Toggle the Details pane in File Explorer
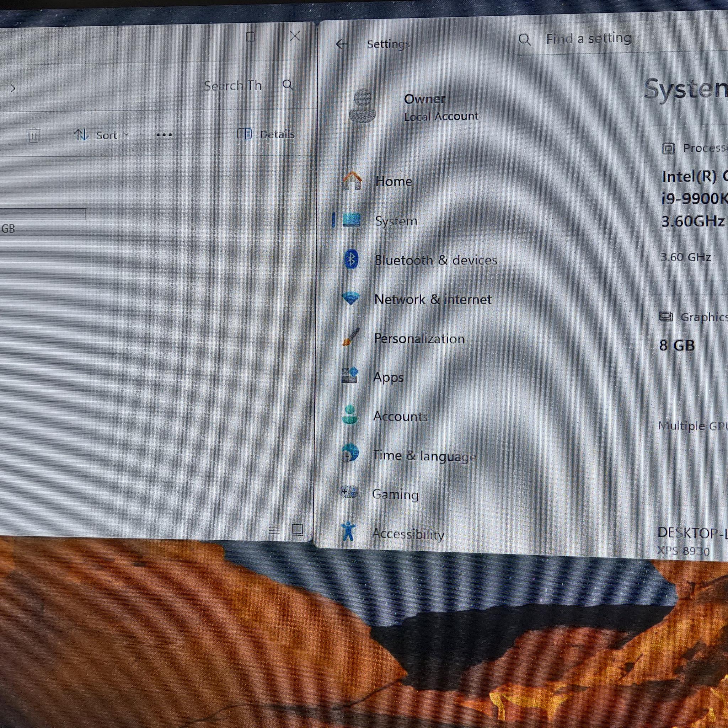The width and height of the screenshot is (728, 728). pos(266,134)
